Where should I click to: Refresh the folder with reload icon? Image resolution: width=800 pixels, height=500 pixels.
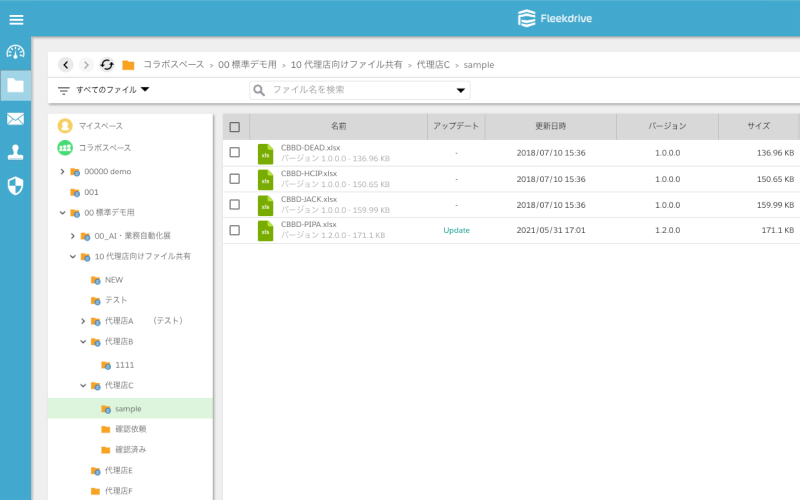coord(107,65)
